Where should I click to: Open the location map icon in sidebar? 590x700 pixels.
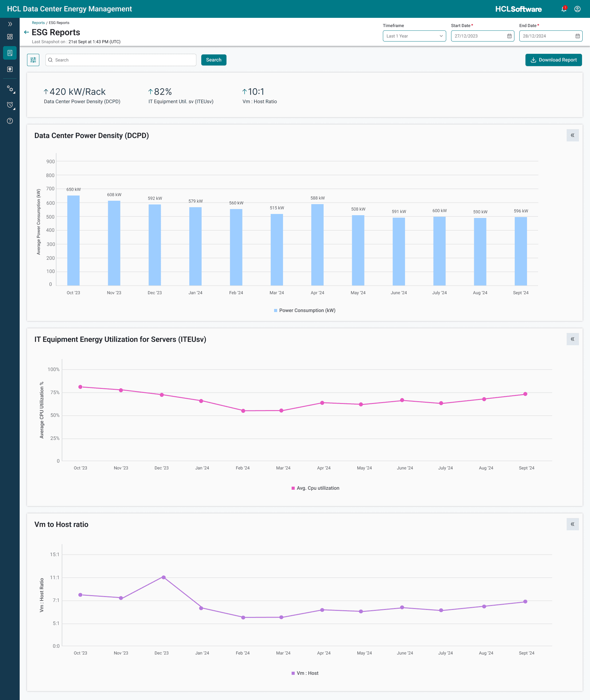point(10,69)
